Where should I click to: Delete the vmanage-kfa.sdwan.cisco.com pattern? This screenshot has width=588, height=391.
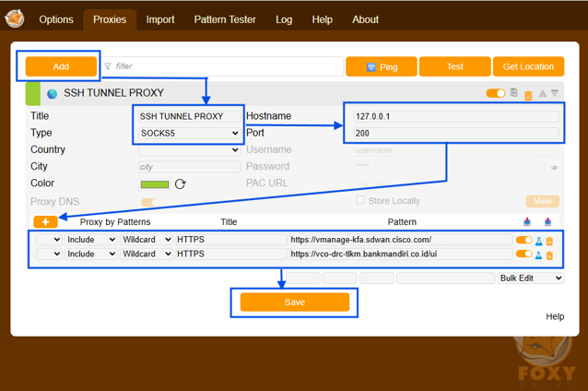point(549,242)
